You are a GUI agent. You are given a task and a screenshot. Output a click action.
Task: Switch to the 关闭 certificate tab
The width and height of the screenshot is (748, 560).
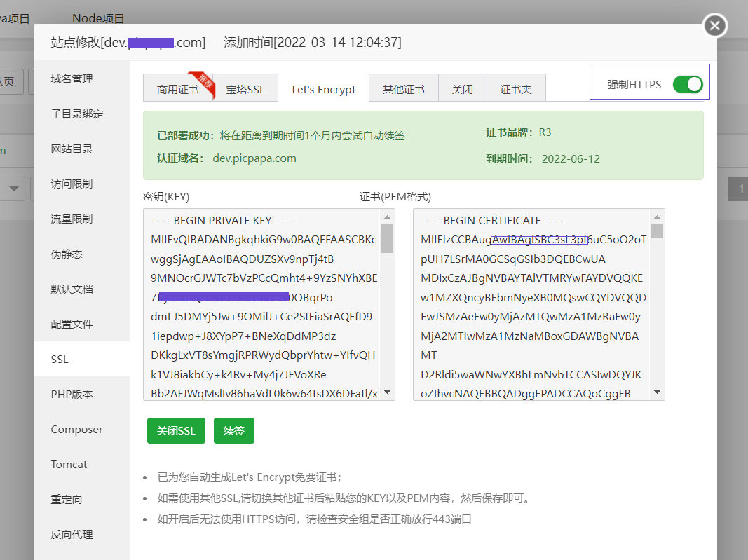(x=463, y=90)
